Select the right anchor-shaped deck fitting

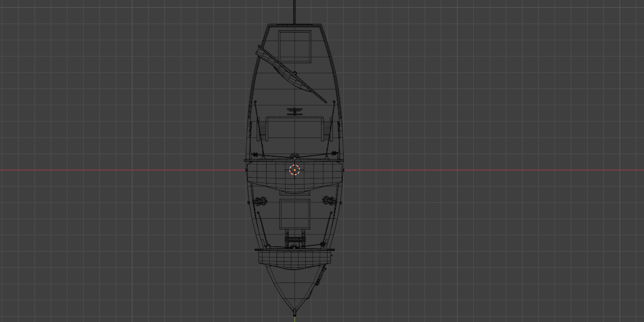pyautogui.click(x=329, y=200)
